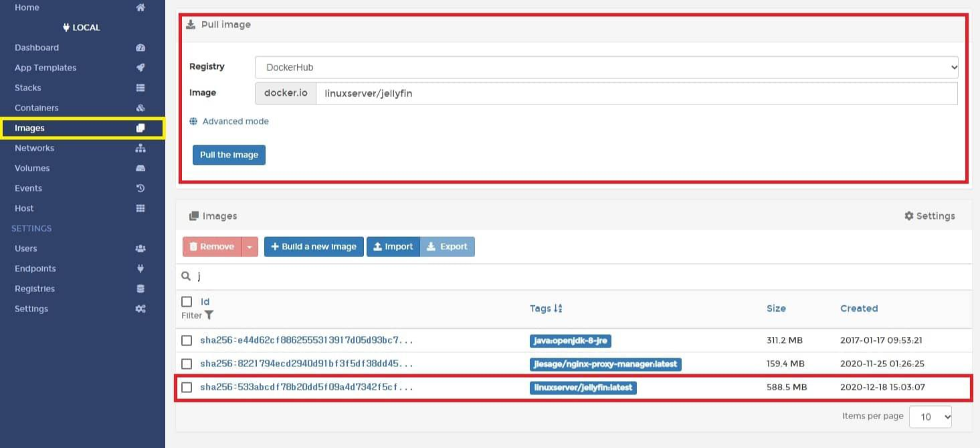Click the Endpoints plug icon
980x448 pixels.
click(x=140, y=269)
